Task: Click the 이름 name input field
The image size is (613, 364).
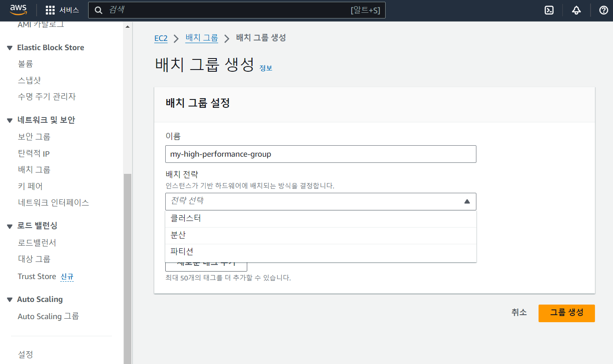Action: pos(320,154)
